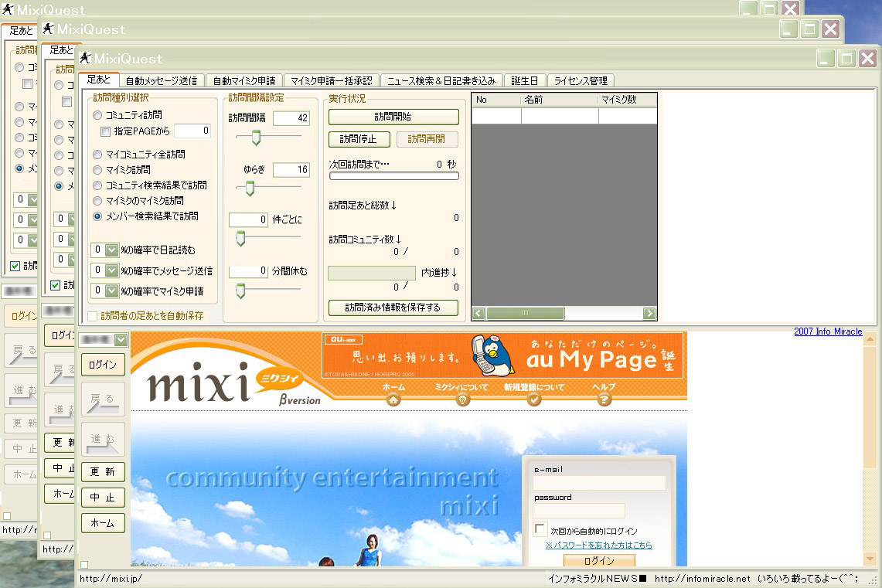Open the パスワードを忘れた方はこちら link
This screenshot has width=882, height=588.
point(598,545)
